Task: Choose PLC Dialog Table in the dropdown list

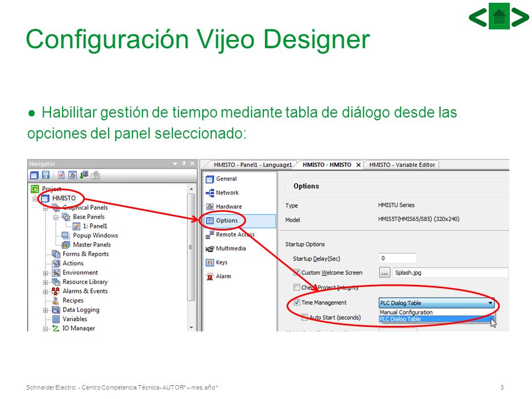Action: [x=436, y=319]
